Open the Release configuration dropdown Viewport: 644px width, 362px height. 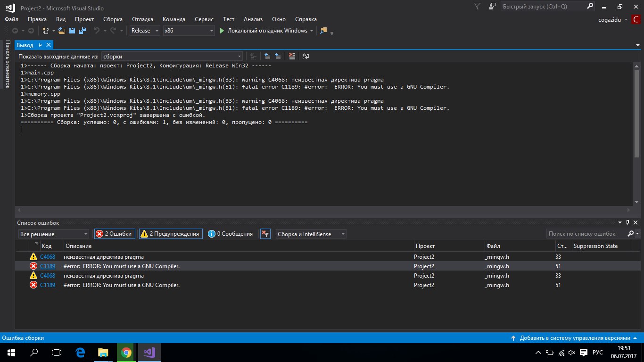145,31
